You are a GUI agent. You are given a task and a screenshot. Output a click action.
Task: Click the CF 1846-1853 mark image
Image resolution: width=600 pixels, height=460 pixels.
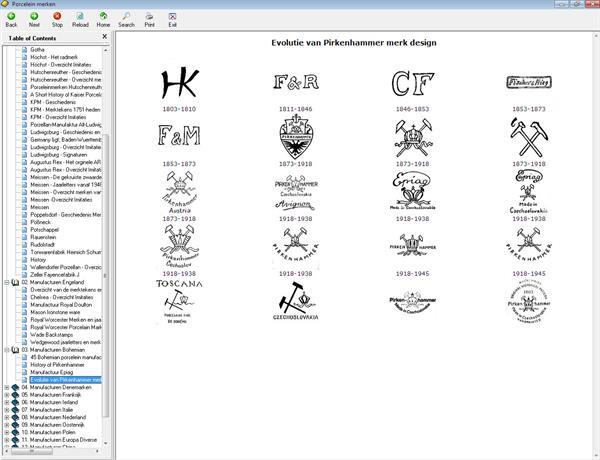click(x=412, y=83)
